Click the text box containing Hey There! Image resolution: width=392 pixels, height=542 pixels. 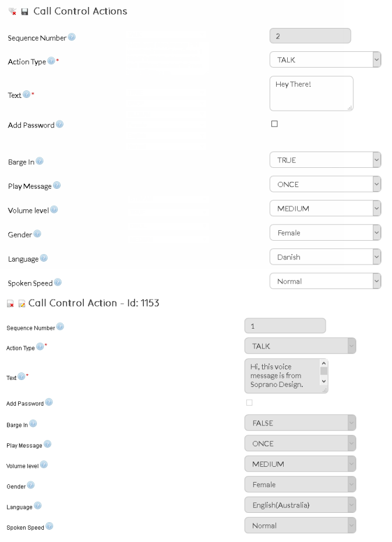tap(311, 93)
